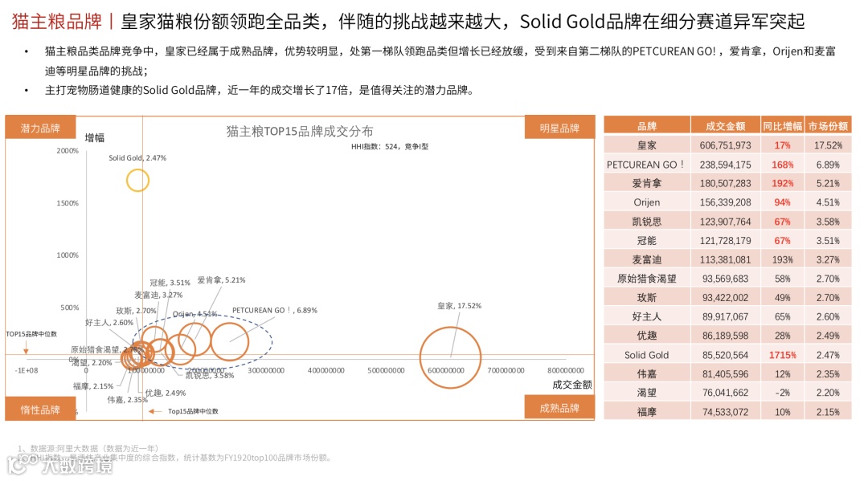Click the red 168% growth cell

pos(782,164)
